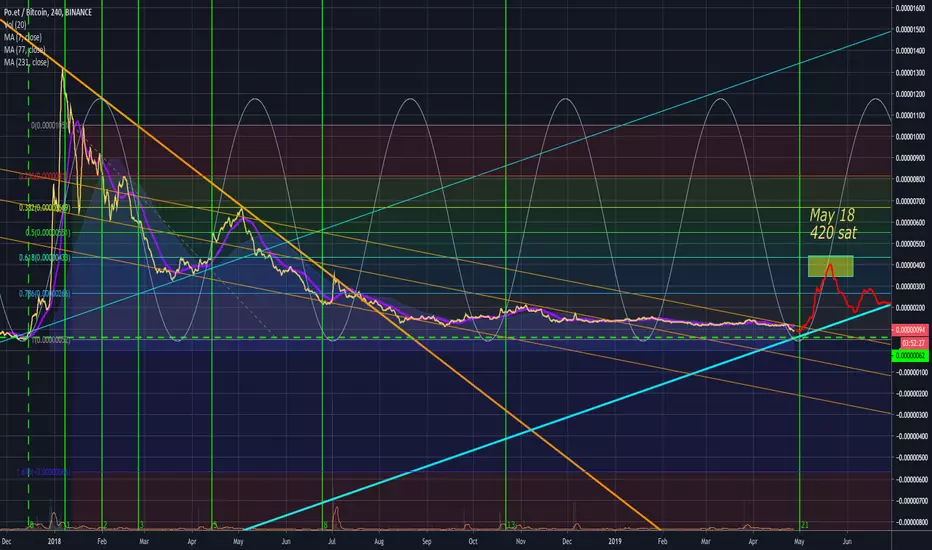
Task: Click the Fib time zone number 5
Action: click(215, 525)
